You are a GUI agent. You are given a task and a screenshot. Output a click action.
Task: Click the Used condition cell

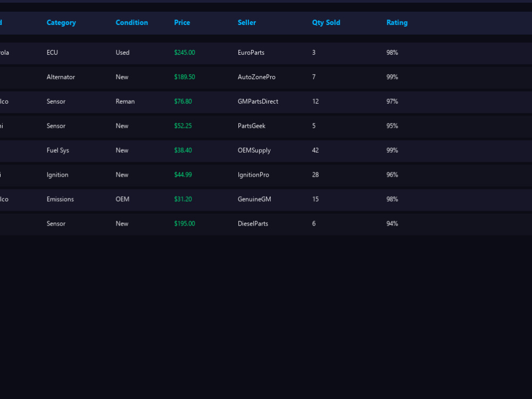point(122,53)
